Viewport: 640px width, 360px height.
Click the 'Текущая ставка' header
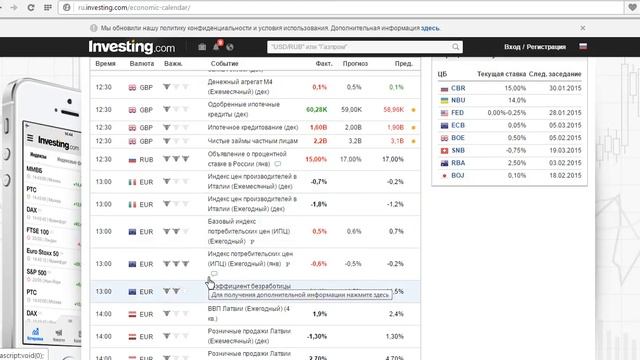[501, 74]
